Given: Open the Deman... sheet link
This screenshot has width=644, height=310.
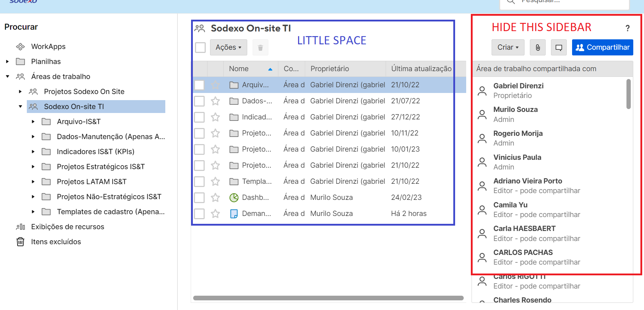Looking at the screenshot, I should [x=257, y=213].
